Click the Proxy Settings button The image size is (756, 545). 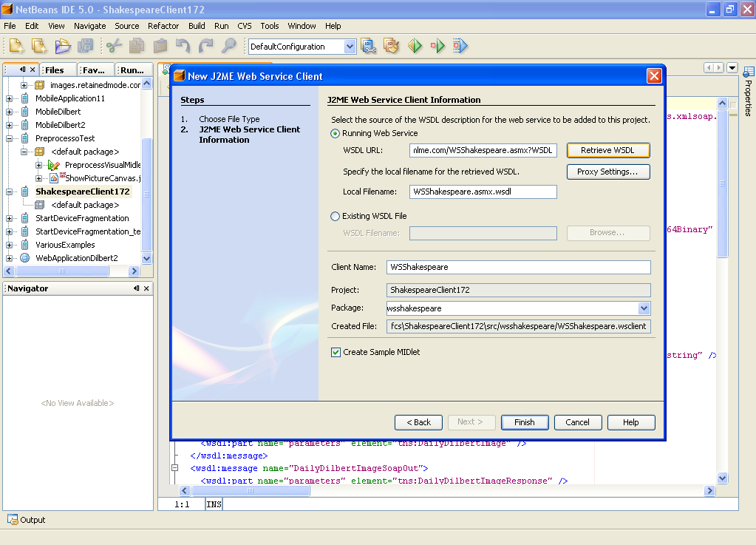point(608,172)
